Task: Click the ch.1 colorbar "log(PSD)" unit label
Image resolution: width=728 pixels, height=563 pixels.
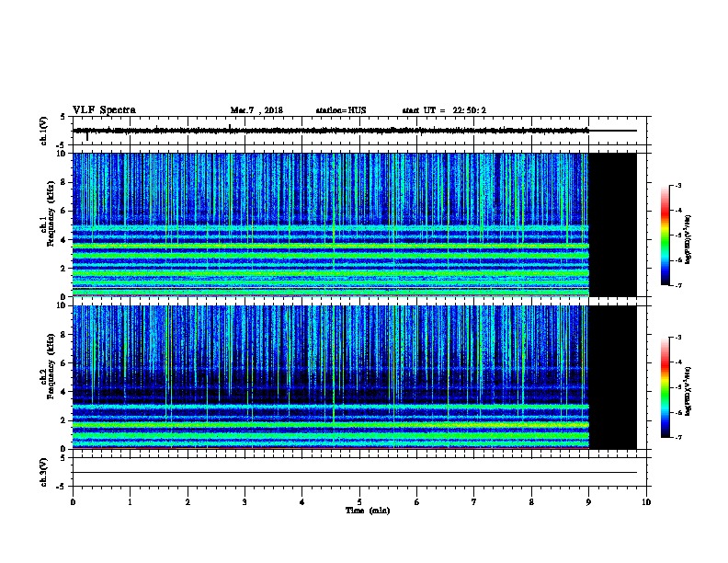Action: tap(688, 239)
